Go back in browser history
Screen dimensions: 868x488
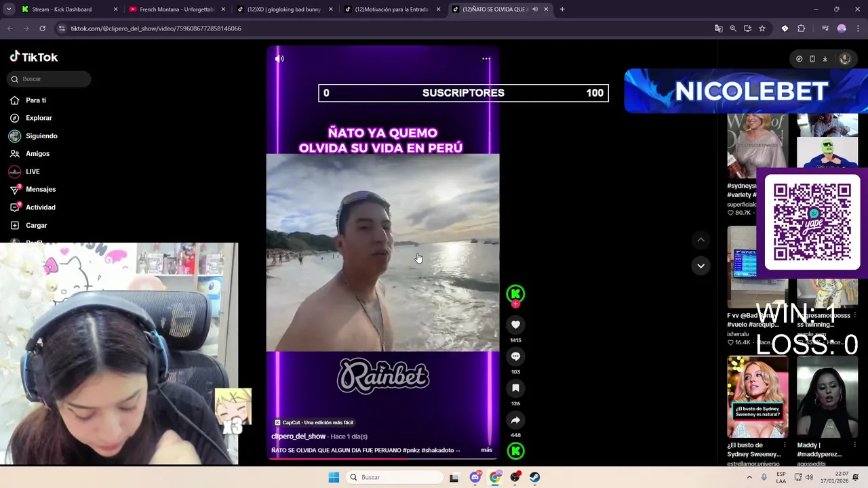tap(10, 28)
